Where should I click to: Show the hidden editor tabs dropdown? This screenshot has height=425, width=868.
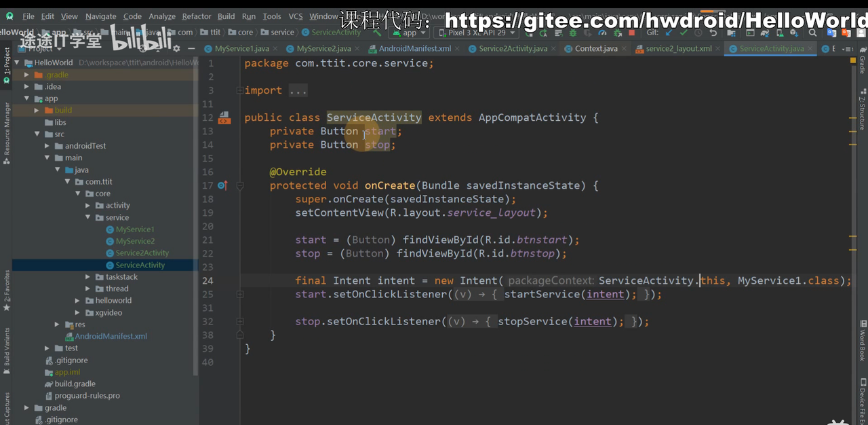847,49
